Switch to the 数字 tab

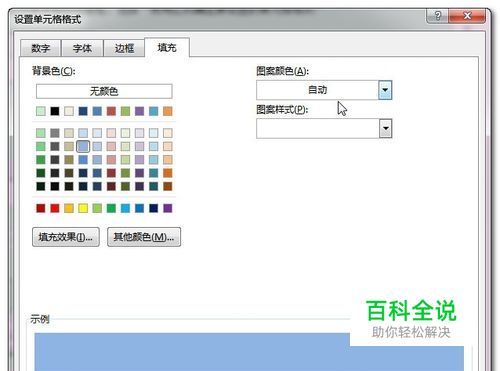(40, 48)
